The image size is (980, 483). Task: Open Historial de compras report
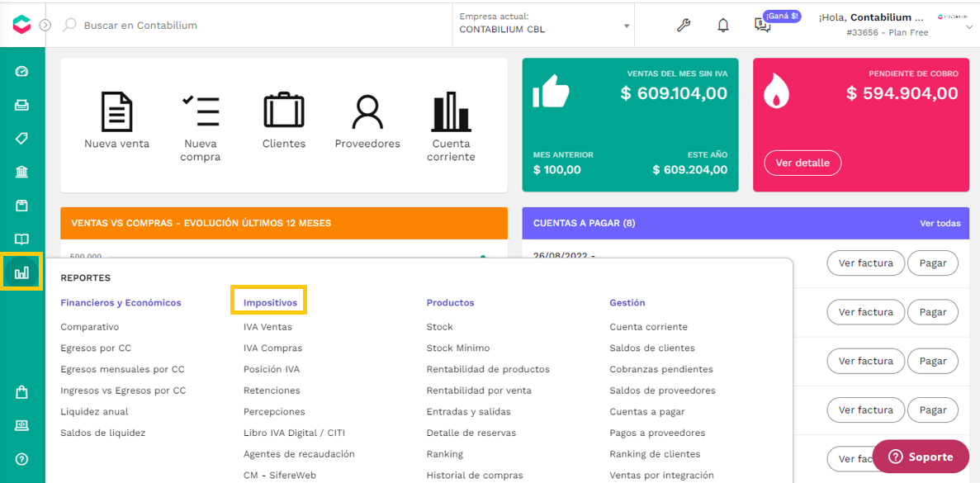[x=473, y=476]
